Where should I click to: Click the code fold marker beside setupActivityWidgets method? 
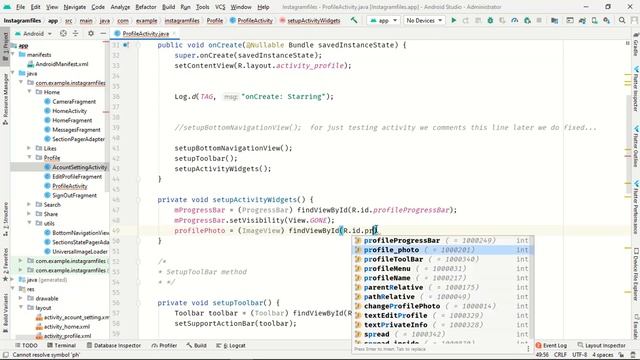coord(138,200)
